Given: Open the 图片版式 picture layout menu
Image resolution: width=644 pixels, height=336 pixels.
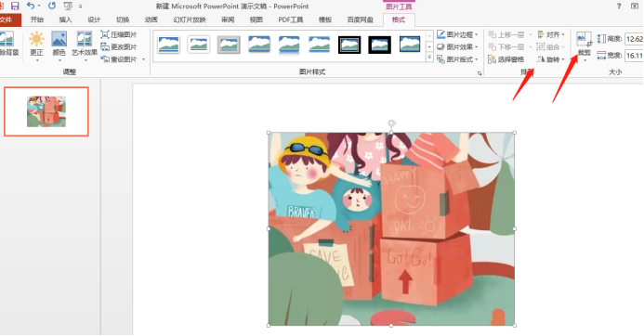Looking at the screenshot, I should pos(457,59).
